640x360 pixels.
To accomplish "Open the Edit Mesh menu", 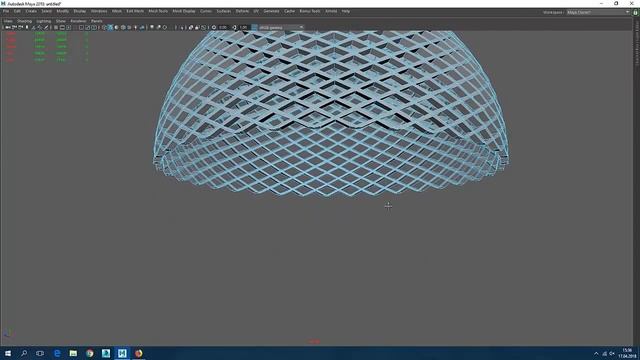I will (x=135, y=11).
